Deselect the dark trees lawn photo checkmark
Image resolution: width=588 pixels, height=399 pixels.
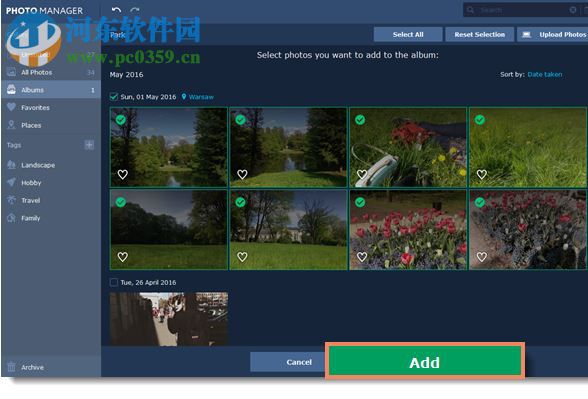121,202
